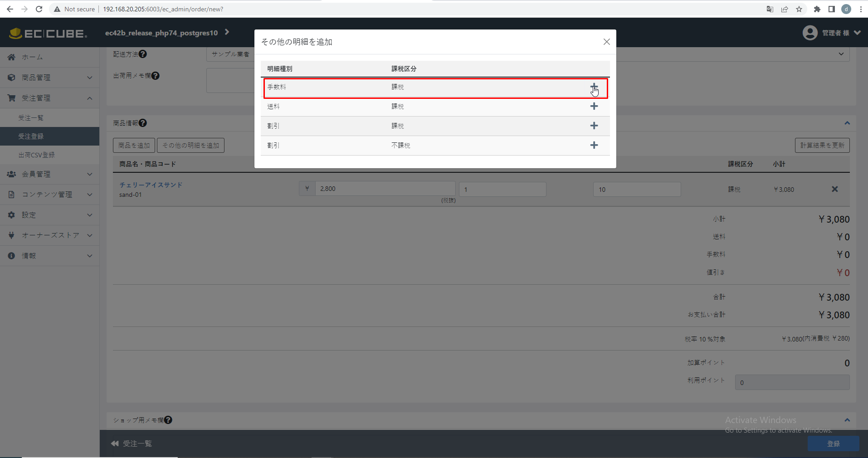This screenshot has height=458, width=868.
Task: Collapse the 商品情報 panel
Action: (847, 123)
